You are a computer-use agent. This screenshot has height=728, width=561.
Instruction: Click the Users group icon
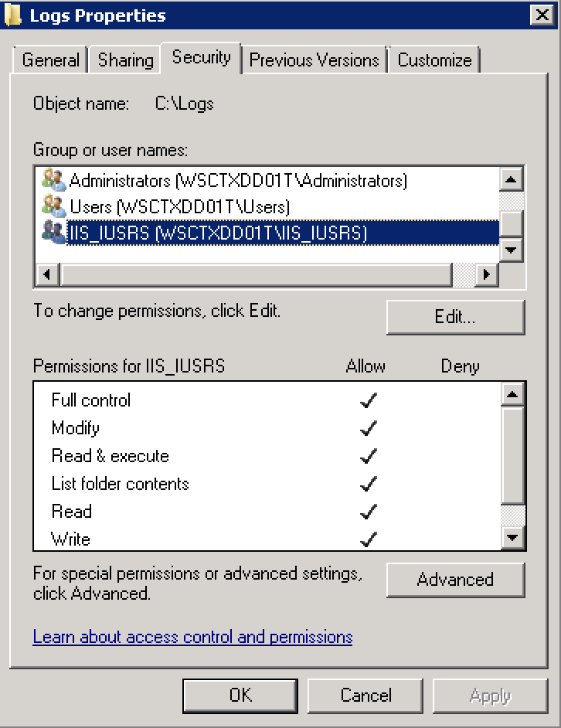point(53,206)
